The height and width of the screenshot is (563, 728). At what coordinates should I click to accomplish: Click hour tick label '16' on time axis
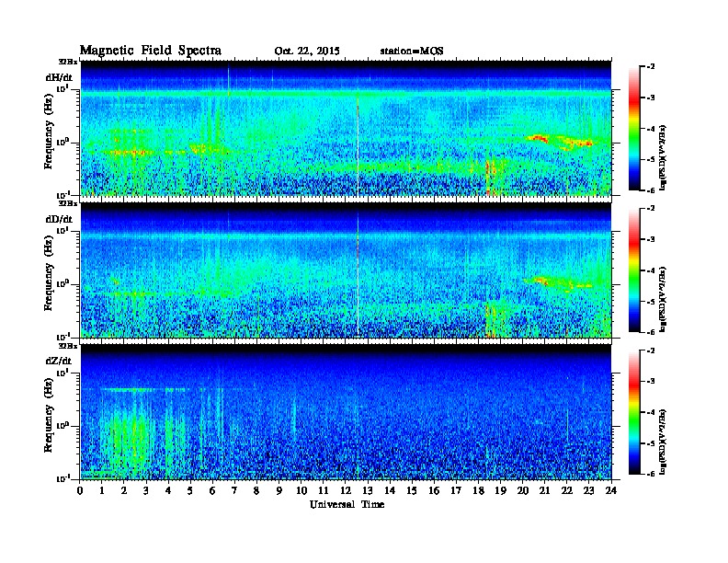[434, 490]
